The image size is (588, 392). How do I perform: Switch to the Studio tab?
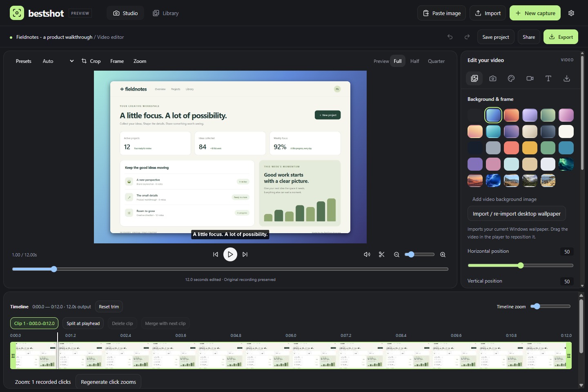125,13
